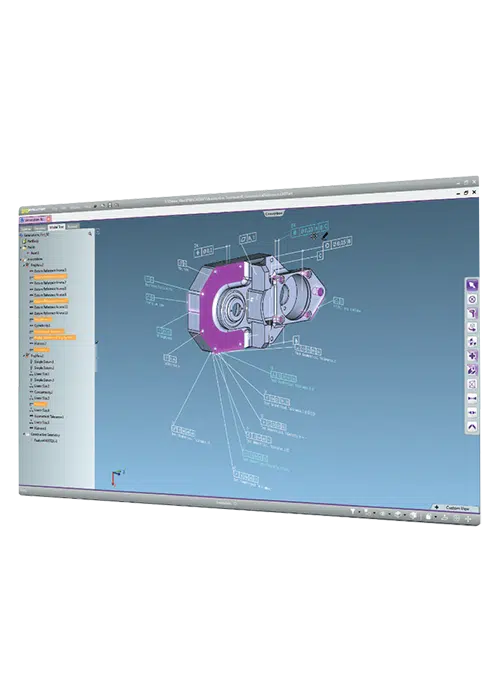The height and width of the screenshot is (700, 500).
Task: Select the arc curve tool in right toolbar
Action: pyautogui.click(x=472, y=426)
